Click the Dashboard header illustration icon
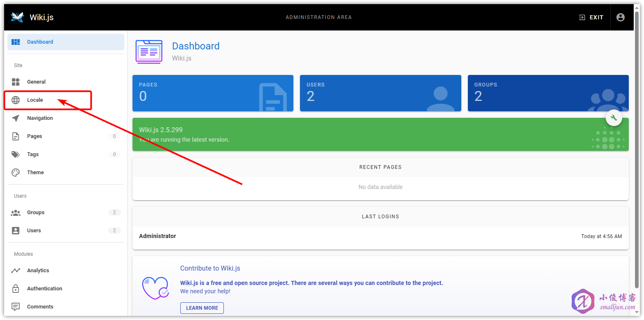644x320 pixels. (x=149, y=52)
